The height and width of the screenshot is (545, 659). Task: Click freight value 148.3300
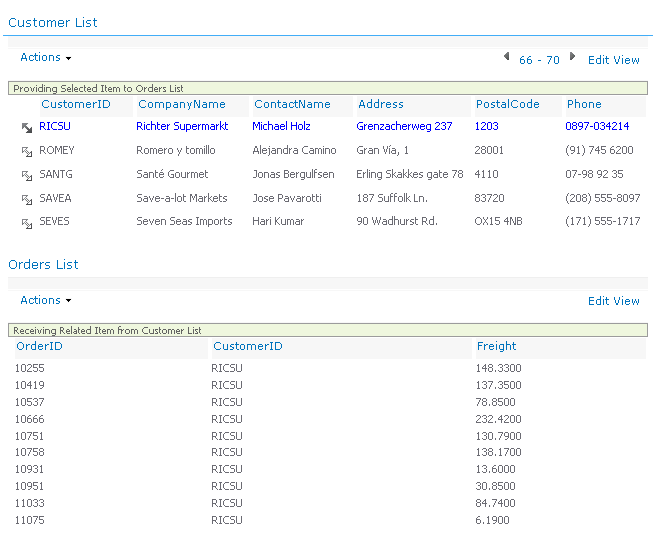498,368
